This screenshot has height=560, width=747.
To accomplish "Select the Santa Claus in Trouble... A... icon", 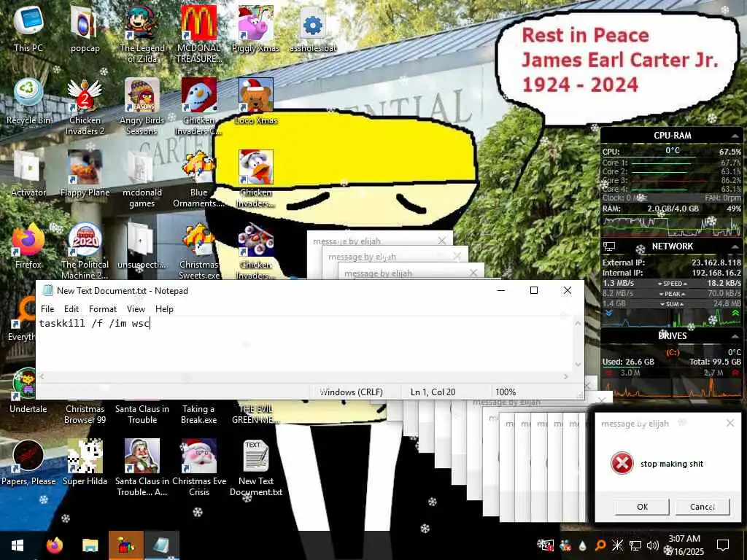I will click(142, 467).
